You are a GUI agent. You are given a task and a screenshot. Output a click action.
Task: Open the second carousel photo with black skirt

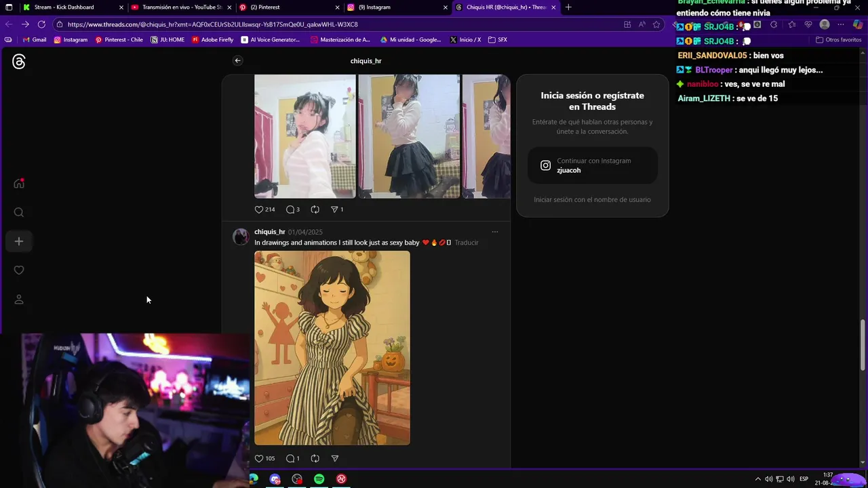pos(409,136)
